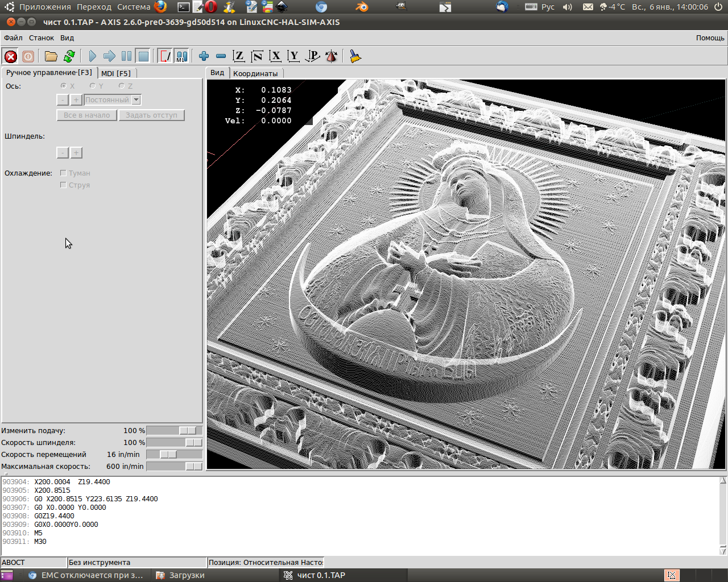Click the Задать отступ button
This screenshot has height=582, width=728.
coord(151,115)
